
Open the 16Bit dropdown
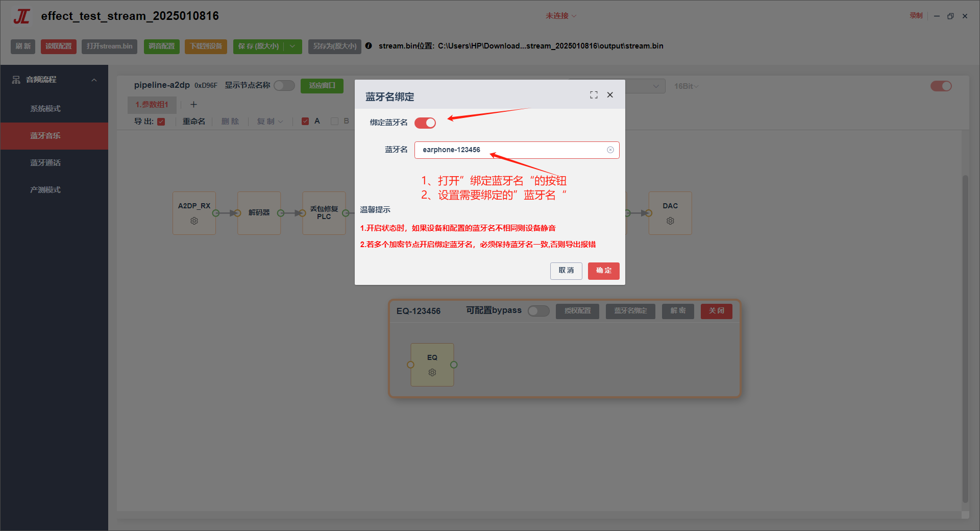687,86
